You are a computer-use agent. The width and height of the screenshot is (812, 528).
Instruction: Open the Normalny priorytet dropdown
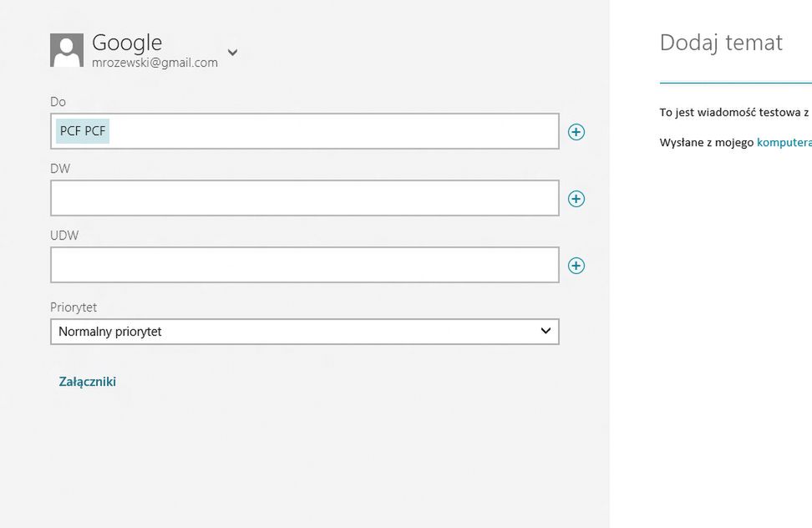click(x=304, y=332)
